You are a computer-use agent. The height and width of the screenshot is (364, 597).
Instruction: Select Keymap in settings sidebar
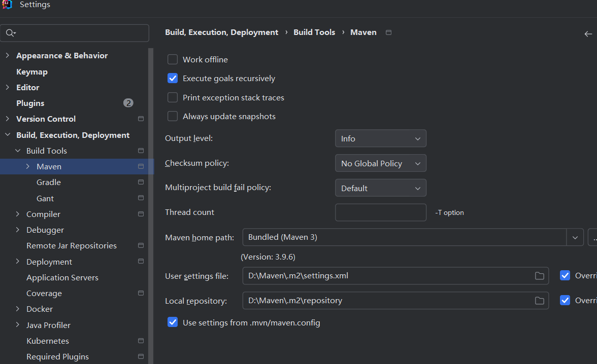tap(32, 72)
